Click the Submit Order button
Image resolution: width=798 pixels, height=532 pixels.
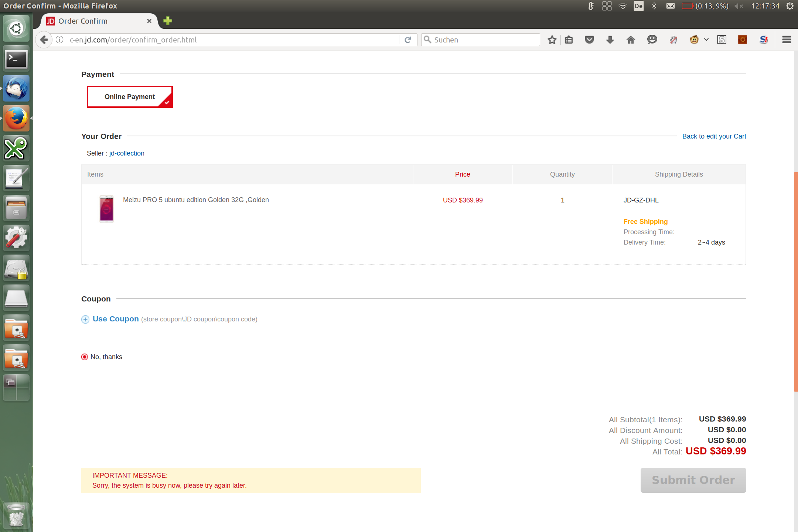[693, 480]
